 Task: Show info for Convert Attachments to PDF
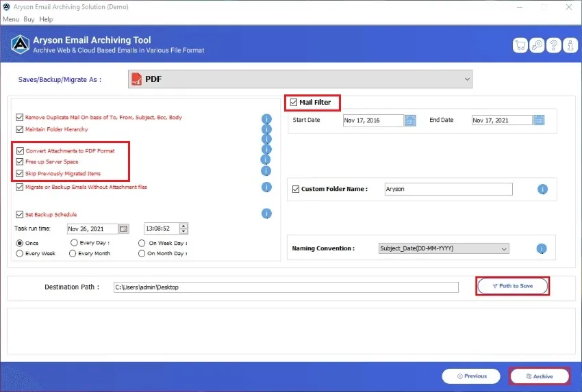coord(266,149)
